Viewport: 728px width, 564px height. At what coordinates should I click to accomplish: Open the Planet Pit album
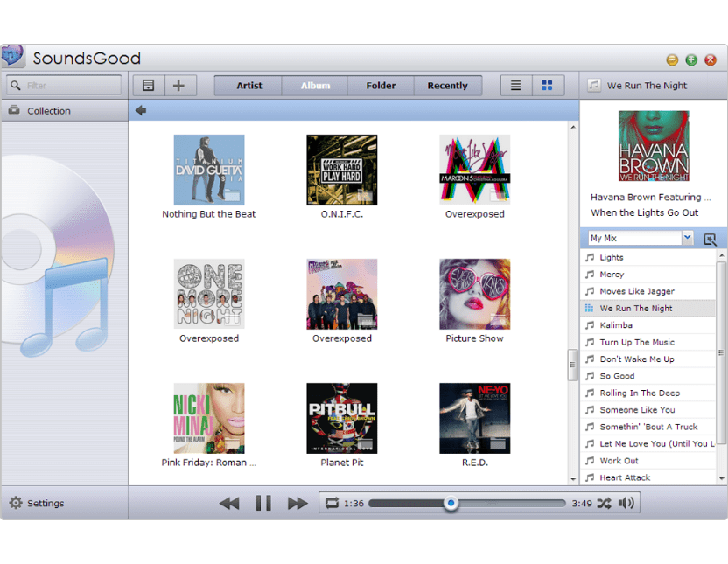tap(342, 418)
